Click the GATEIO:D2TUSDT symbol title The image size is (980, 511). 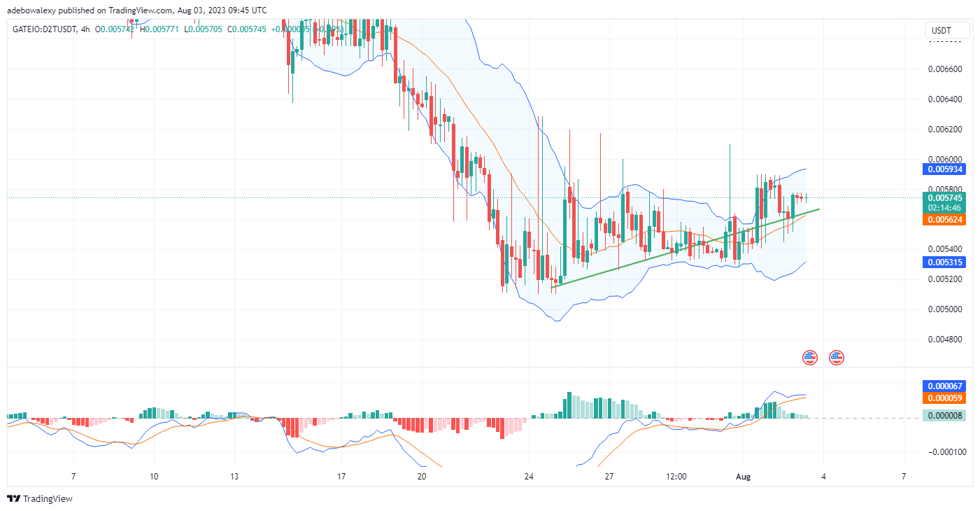click(43, 29)
